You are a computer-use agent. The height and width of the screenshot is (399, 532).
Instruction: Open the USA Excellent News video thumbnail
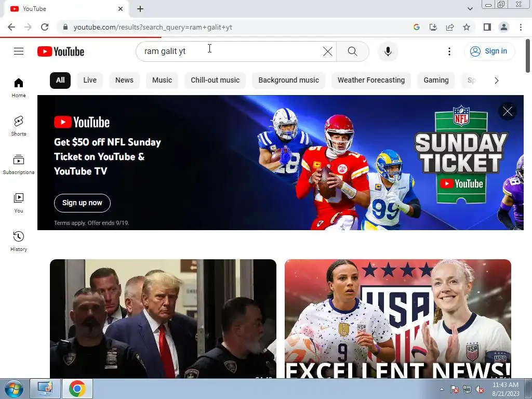tap(397, 319)
